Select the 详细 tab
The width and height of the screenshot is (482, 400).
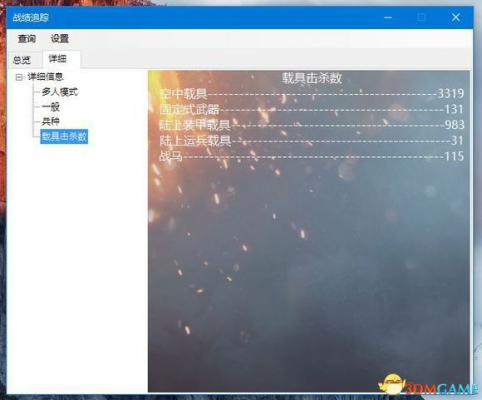[x=58, y=59]
